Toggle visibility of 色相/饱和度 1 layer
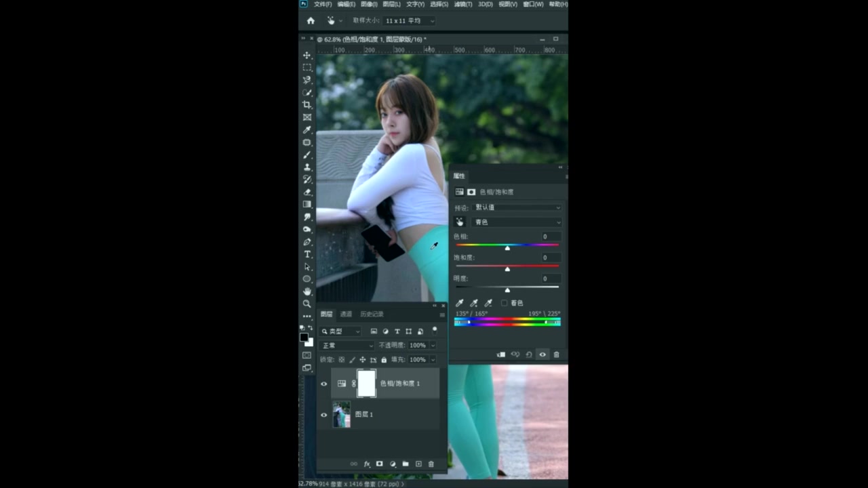This screenshot has height=488, width=868. (323, 383)
